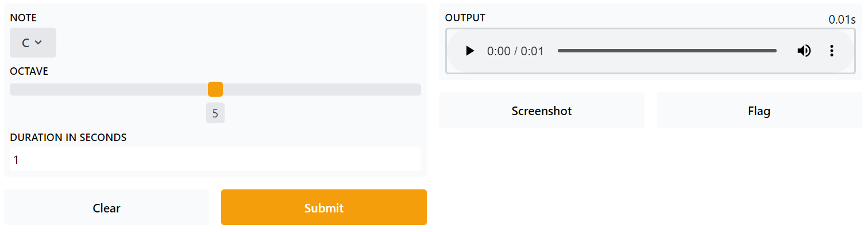Click the start of the audio seek bar

pos(559,51)
